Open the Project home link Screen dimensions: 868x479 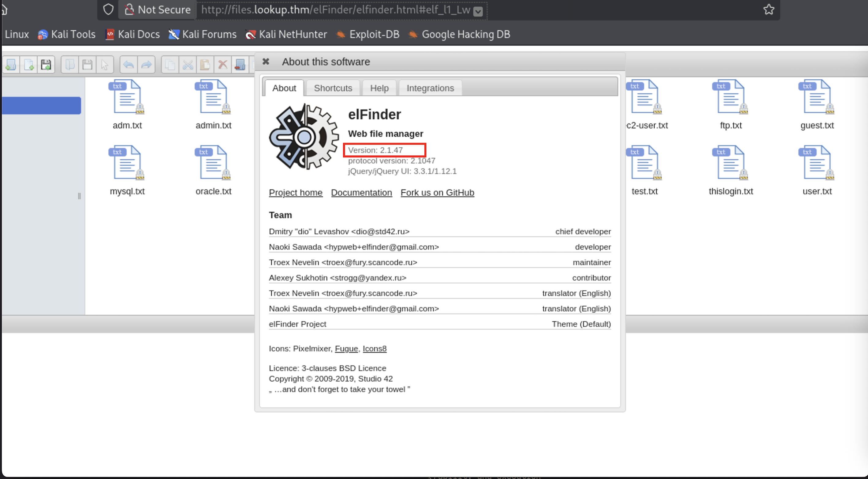click(x=296, y=192)
